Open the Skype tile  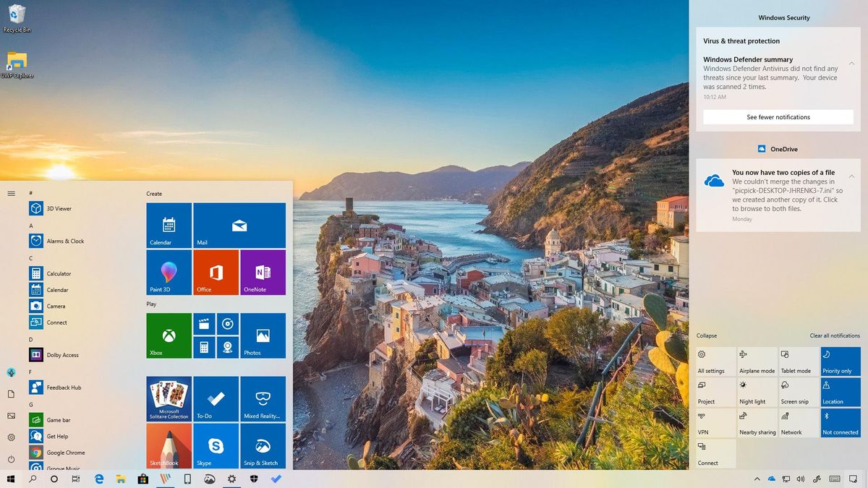[x=216, y=446]
